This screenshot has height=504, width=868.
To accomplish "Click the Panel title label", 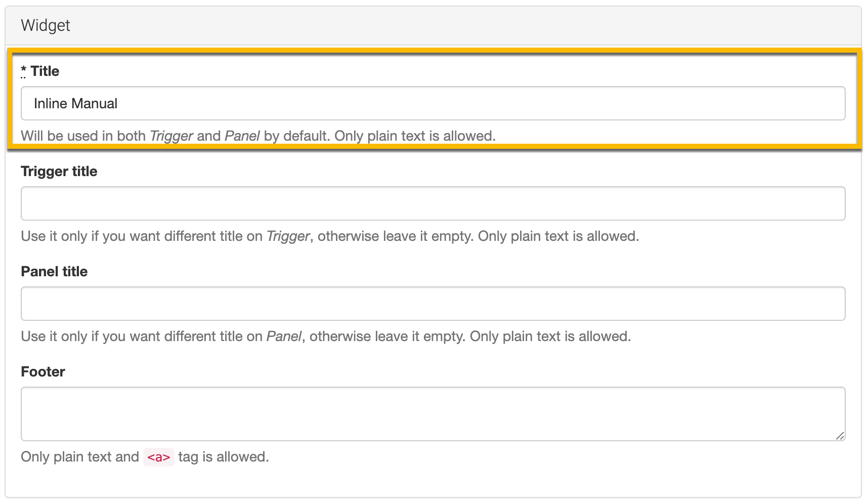I will [54, 272].
